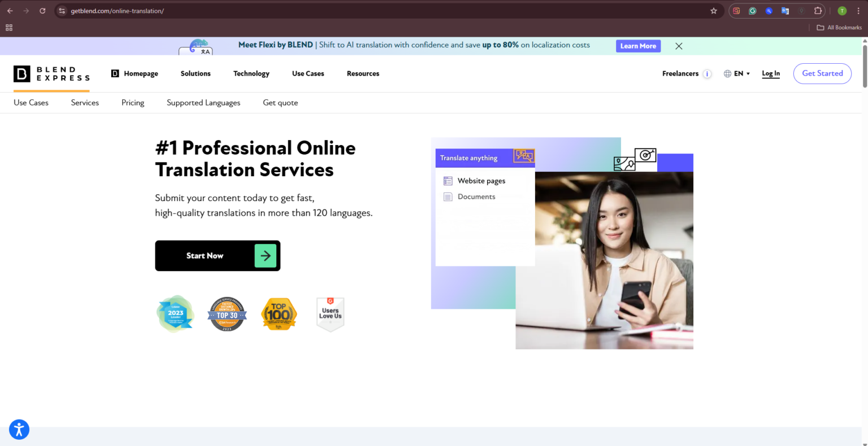Expand the Resources menu
Screen dimensions: 868x446
[x=363, y=73]
